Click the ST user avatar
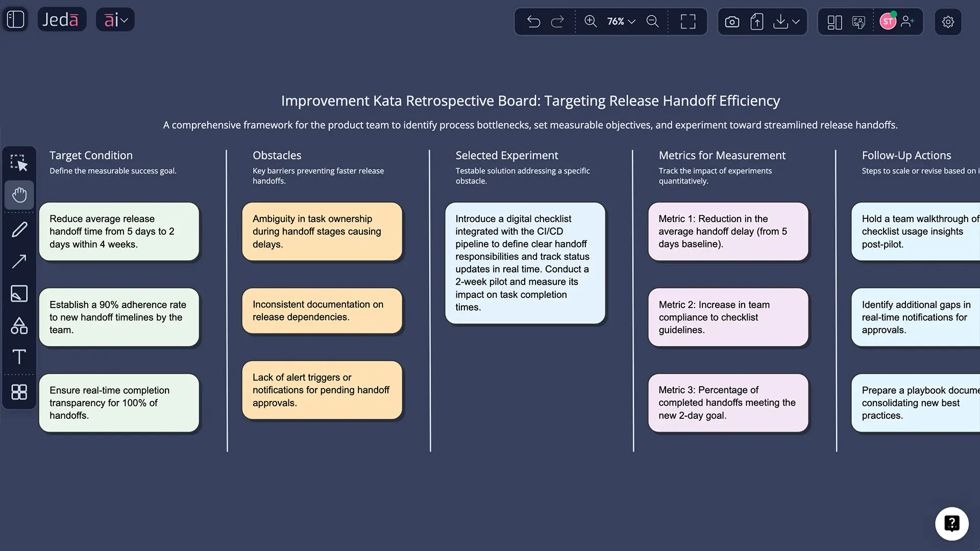This screenshot has height=551, width=980. click(x=888, y=21)
